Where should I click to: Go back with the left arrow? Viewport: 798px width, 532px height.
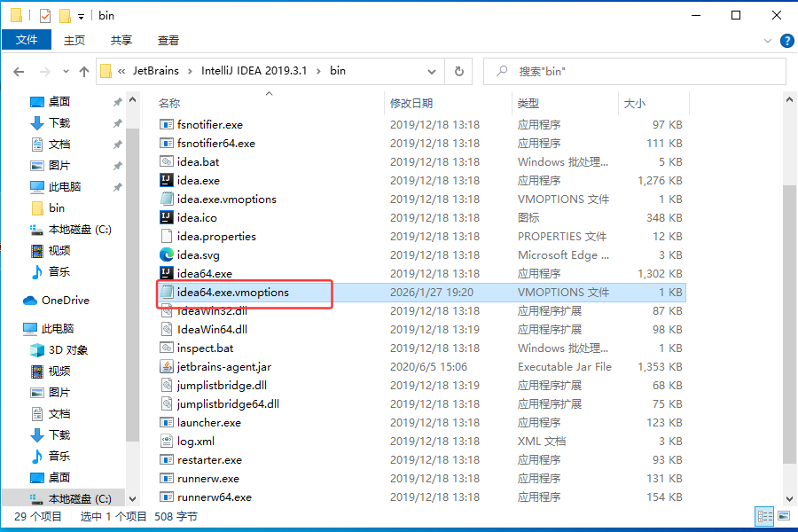pyautogui.click(x=19, y=72)
